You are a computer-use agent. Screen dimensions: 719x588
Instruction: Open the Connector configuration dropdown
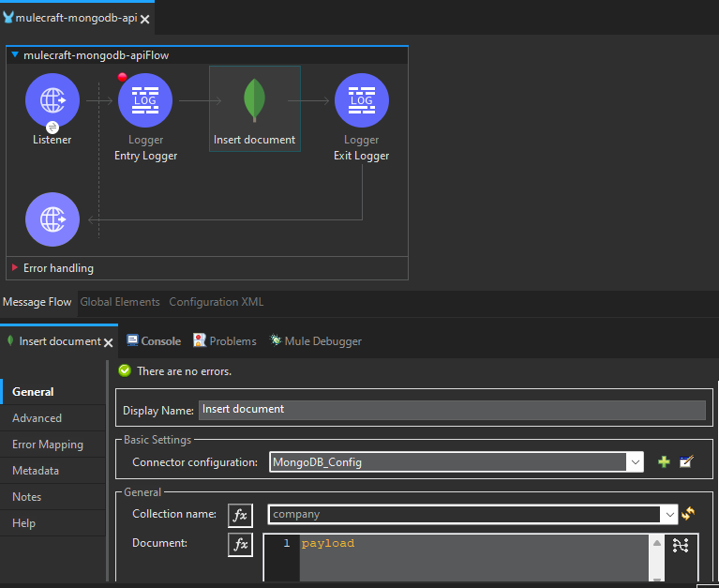pos(635,462)
